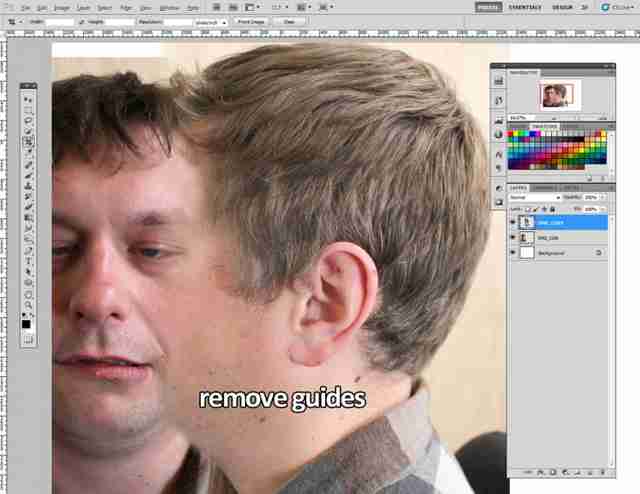Open the Normal blend mode dropdown
Viewport: 640px width, 494px height.
(535, 197)
